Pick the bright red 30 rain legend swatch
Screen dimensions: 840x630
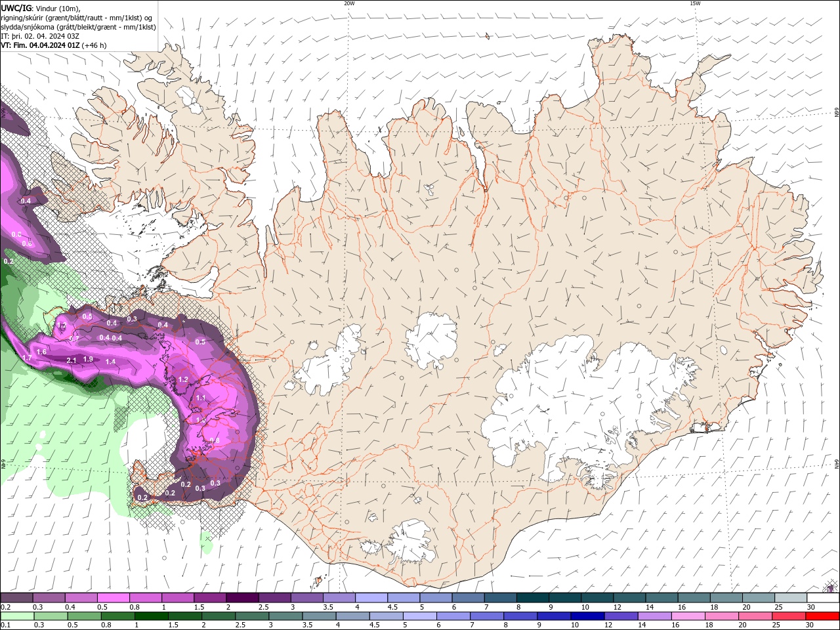[821, 616]
